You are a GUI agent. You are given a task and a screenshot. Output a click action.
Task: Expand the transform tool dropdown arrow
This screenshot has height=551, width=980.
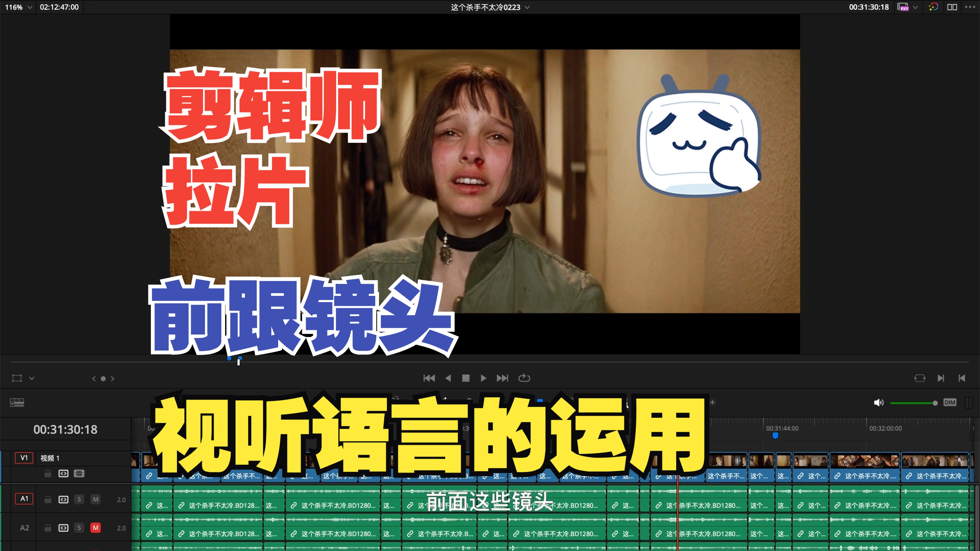[32, 378]
